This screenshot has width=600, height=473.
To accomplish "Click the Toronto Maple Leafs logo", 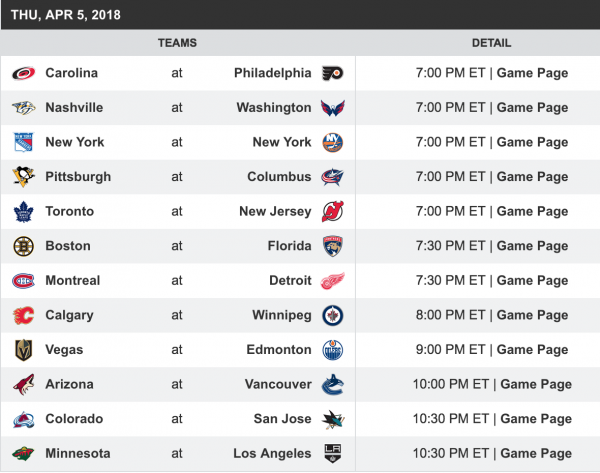I will [23, 212].
